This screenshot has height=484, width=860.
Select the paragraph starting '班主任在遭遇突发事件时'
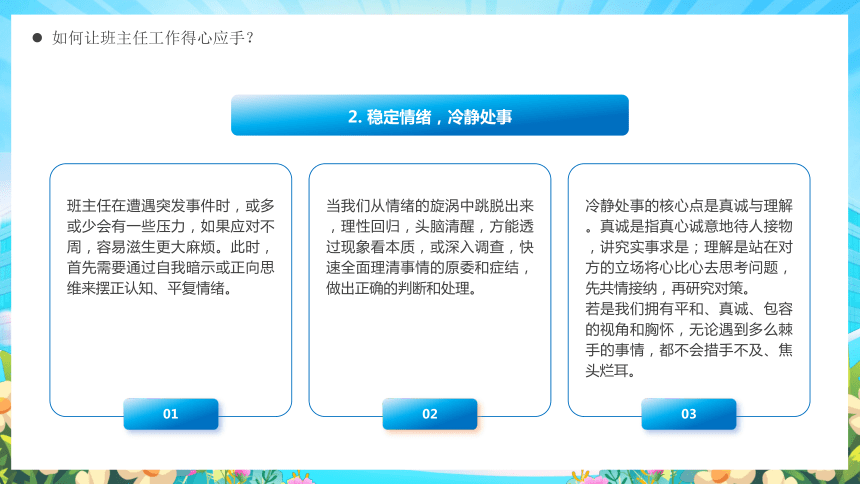tap(171, 247)
